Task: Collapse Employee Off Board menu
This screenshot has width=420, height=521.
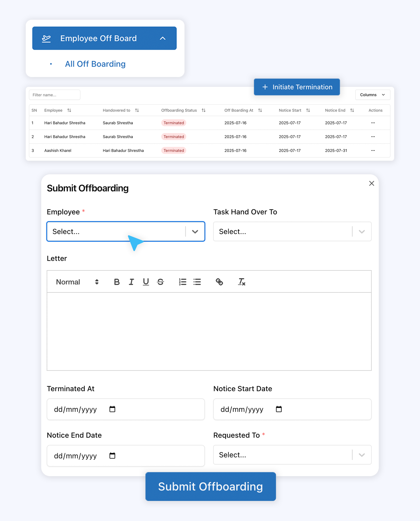Action: [163, 38]
